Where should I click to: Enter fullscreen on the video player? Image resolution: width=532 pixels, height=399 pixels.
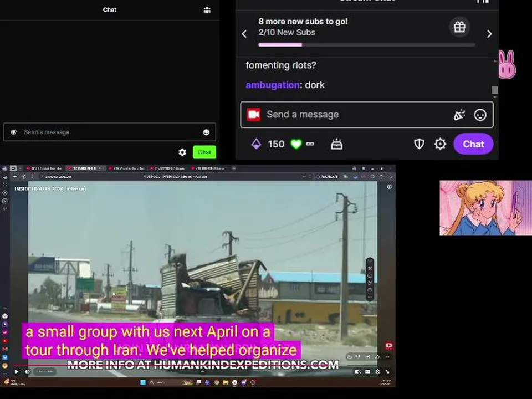387,372
